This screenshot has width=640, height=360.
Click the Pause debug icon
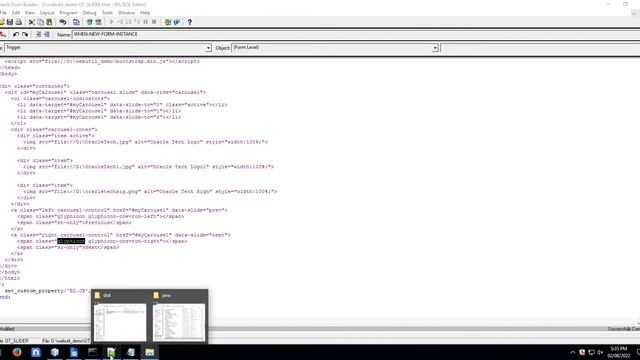coord(145,22)
